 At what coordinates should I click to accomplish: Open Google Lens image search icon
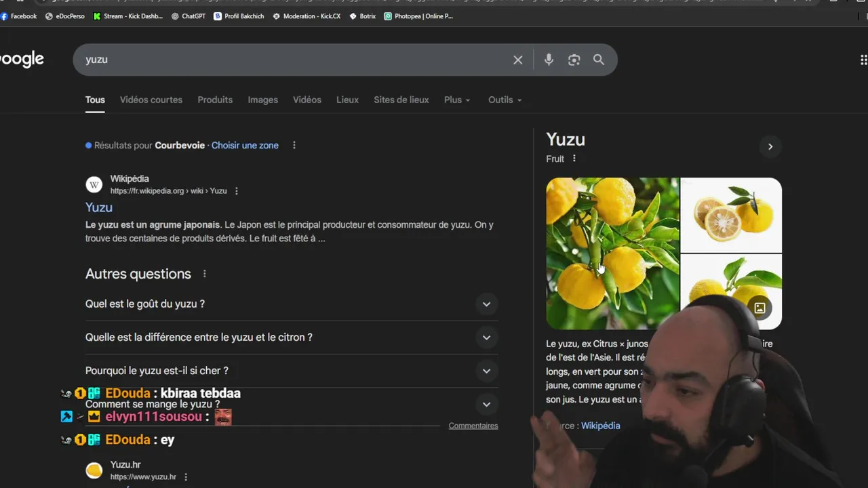pos(574,60)
